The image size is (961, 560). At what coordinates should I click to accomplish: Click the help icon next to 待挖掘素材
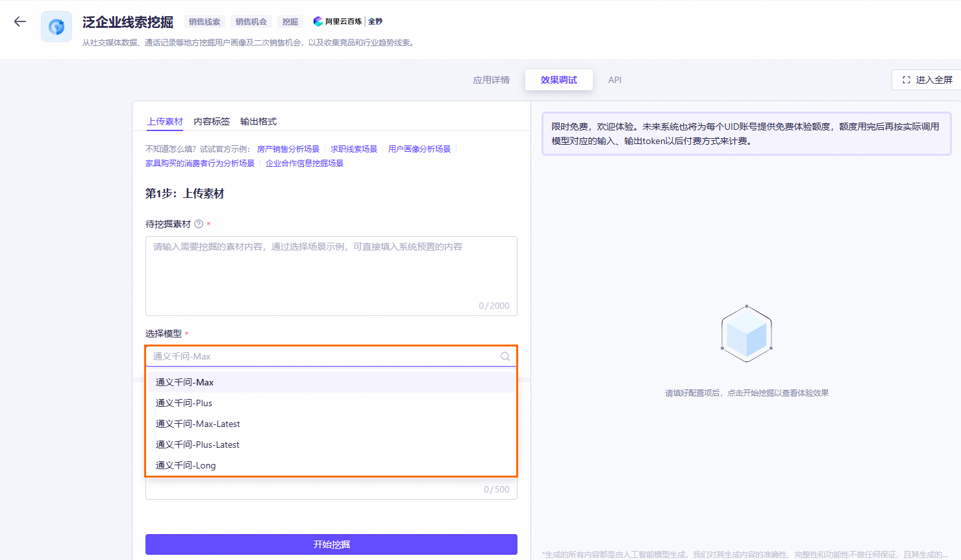[199, 224]
